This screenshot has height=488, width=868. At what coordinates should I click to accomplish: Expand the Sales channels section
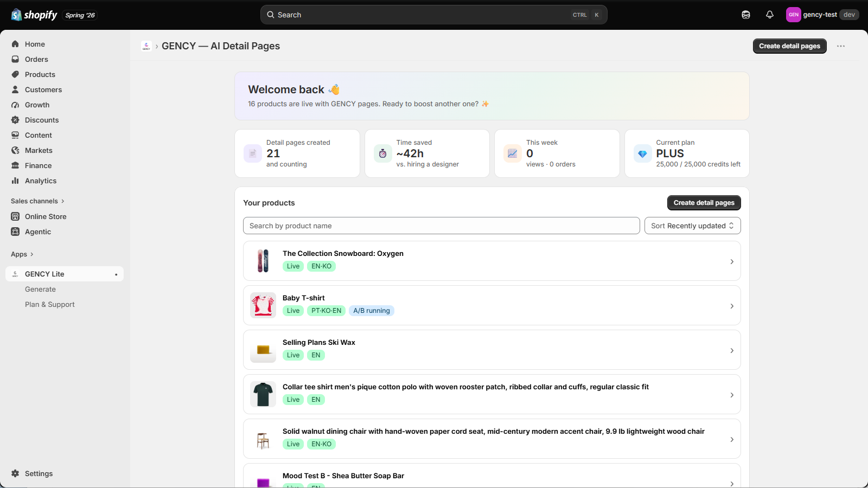(x=37, y=201)
